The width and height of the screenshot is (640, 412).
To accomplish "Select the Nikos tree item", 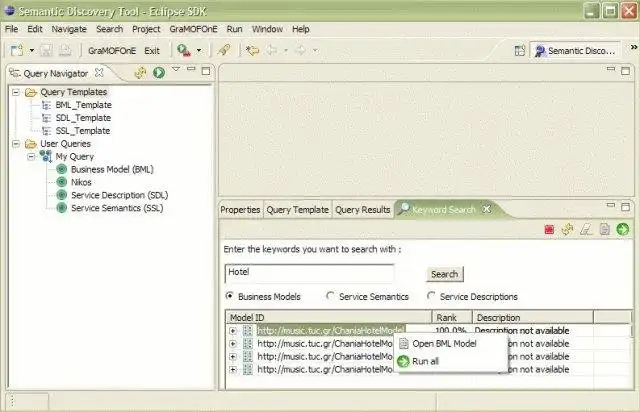I will click(x=81, y=183).
